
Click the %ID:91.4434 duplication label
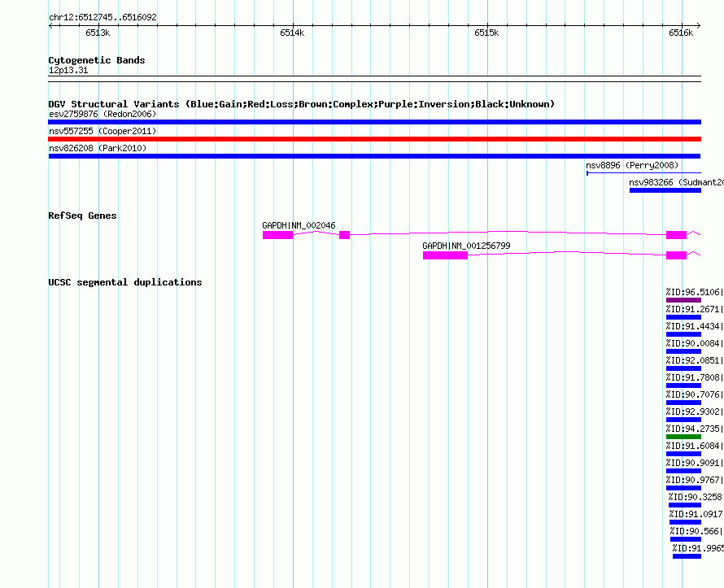695,326
